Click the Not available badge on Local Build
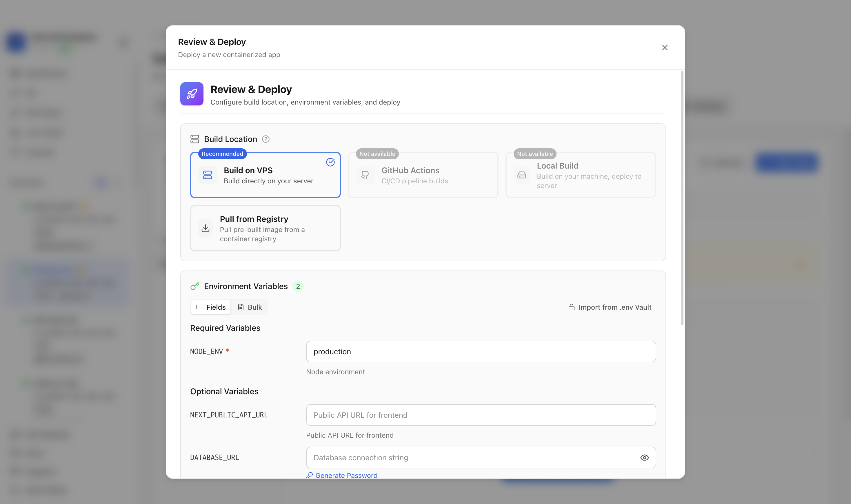851x504 pixels. click(x=535, y=154)
